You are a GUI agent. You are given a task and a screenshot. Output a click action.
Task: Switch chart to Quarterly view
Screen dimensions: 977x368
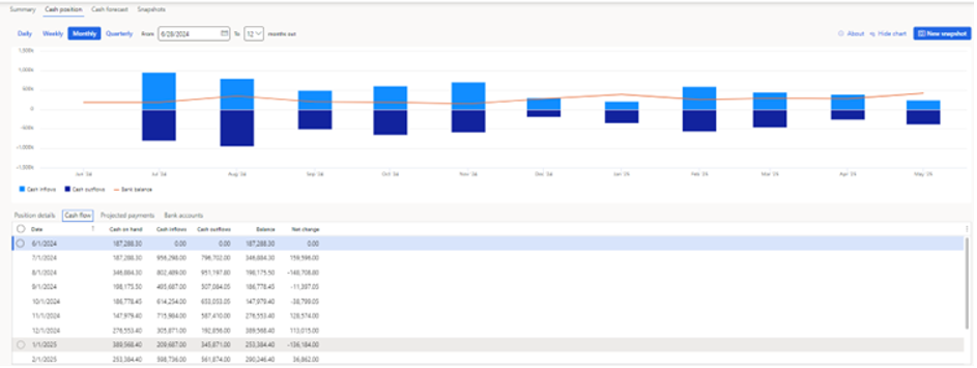(x=119, y=34)
